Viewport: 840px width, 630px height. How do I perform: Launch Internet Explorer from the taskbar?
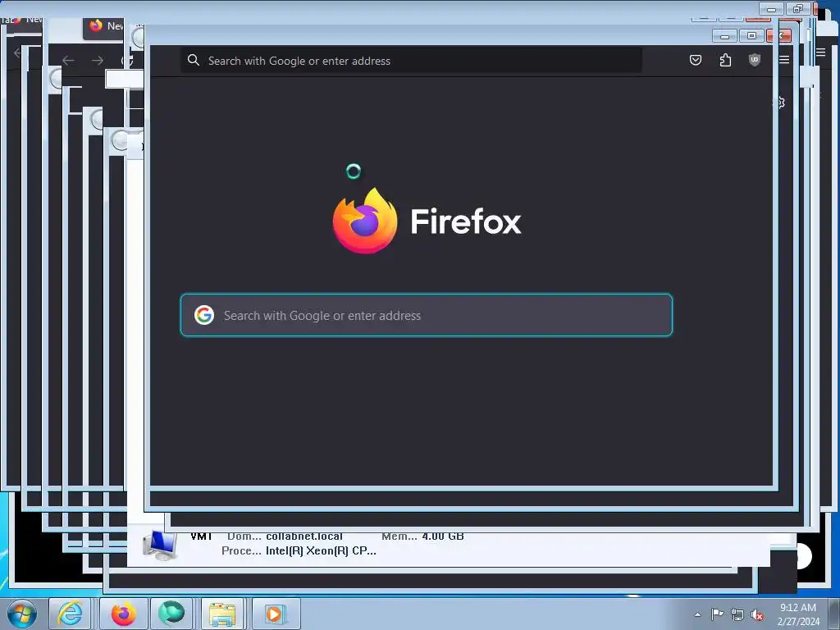[71, 614]
